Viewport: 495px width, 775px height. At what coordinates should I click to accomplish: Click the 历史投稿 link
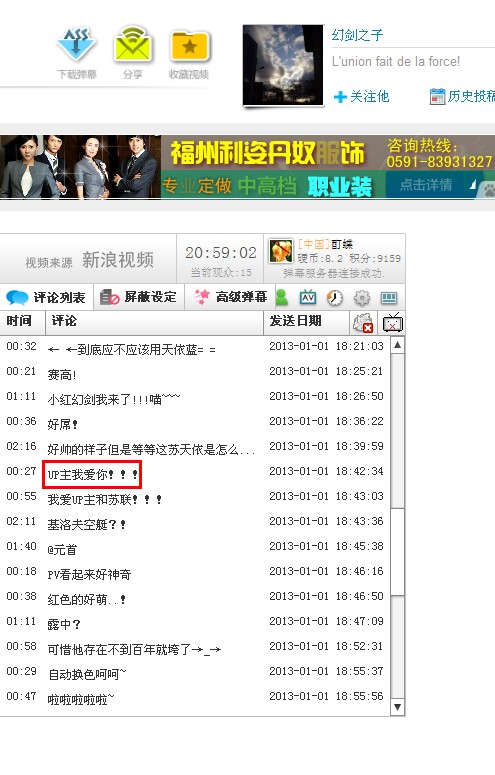pyautogui.click(x=462, y=96)
